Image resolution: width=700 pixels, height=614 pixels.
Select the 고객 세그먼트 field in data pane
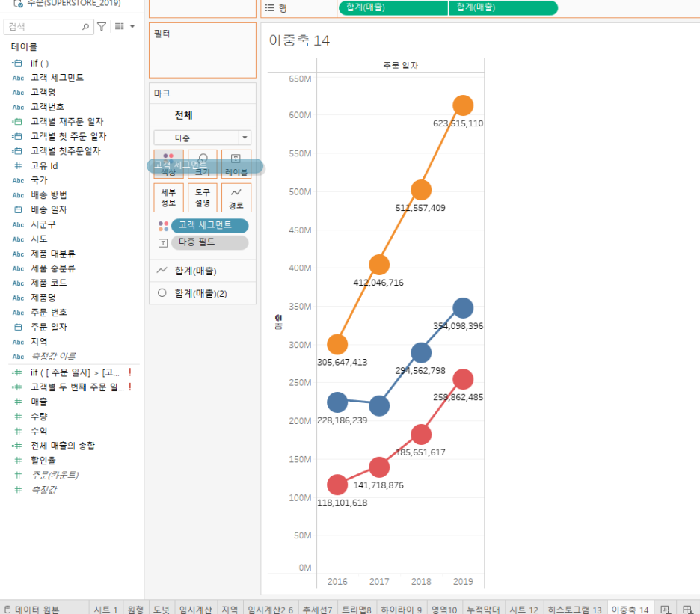click(57, 78)
